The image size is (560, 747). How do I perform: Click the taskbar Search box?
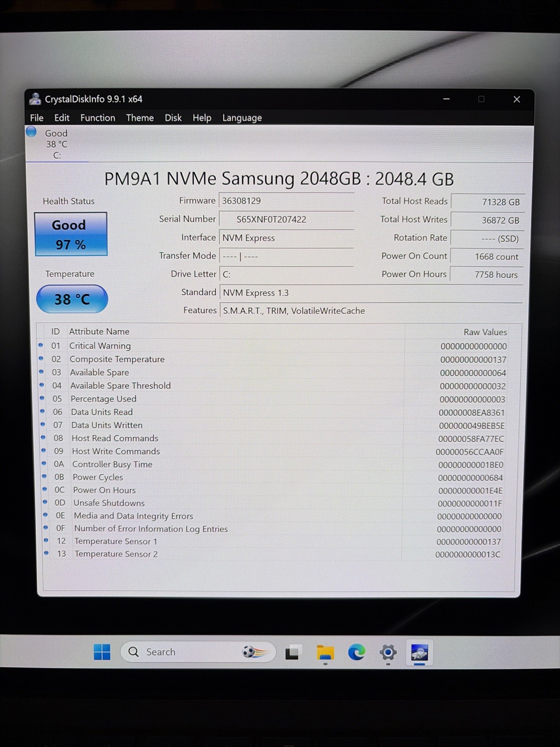pyautogui.click(x=198, y=652)
